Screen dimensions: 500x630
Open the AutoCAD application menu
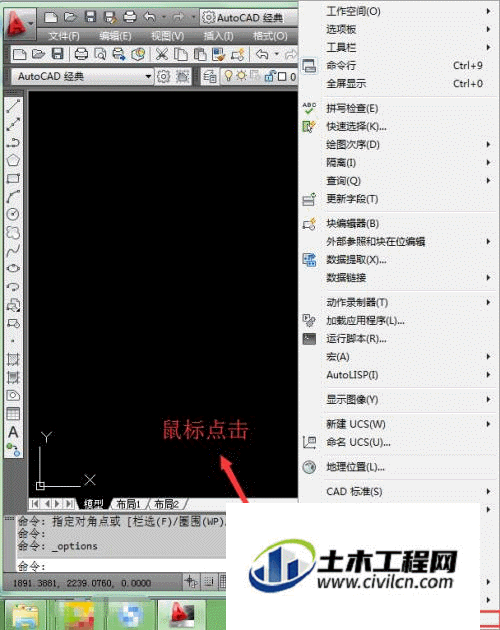(x=20, y=24)
